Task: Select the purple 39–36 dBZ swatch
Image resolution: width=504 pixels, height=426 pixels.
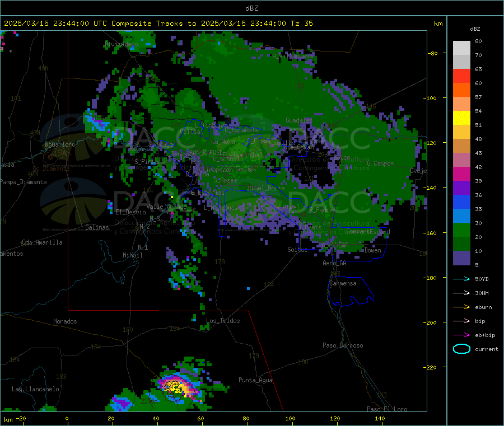Action: pyautogui.click(x=461, y=188)
